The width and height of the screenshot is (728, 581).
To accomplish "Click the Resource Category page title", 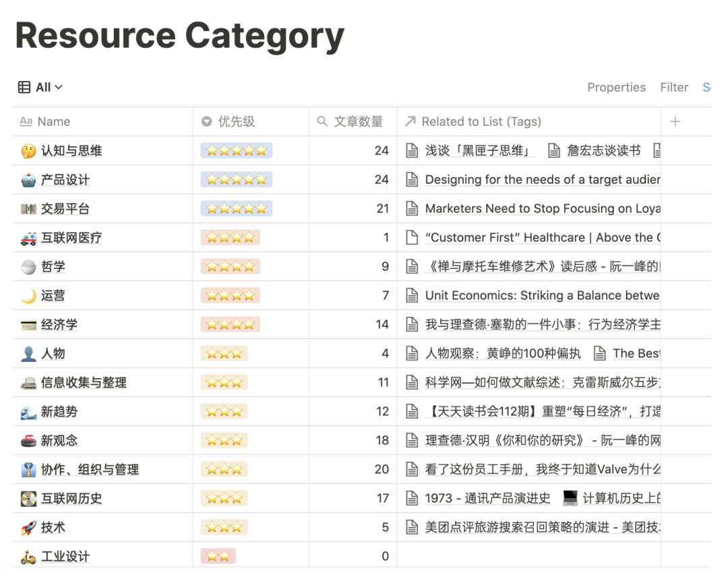I will [180, 36].
